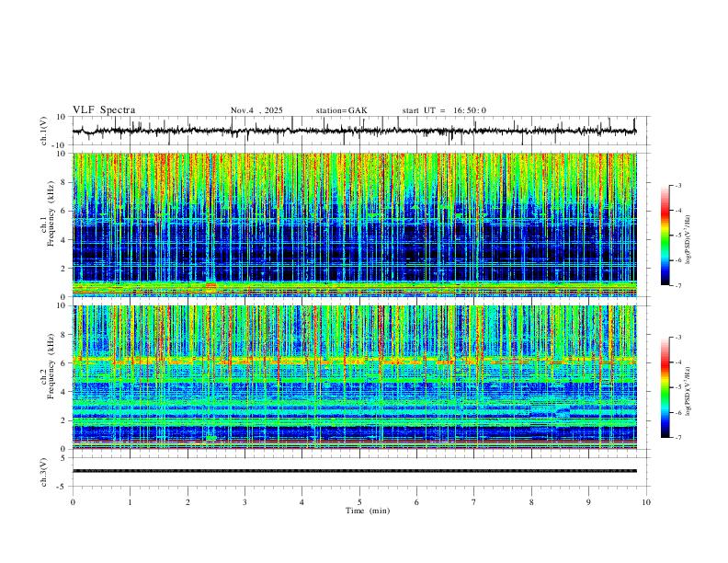Click the '8' tick on time axis
Image resolution: width=728 pixels, height=563 pixels.
[x=531, y=502]
